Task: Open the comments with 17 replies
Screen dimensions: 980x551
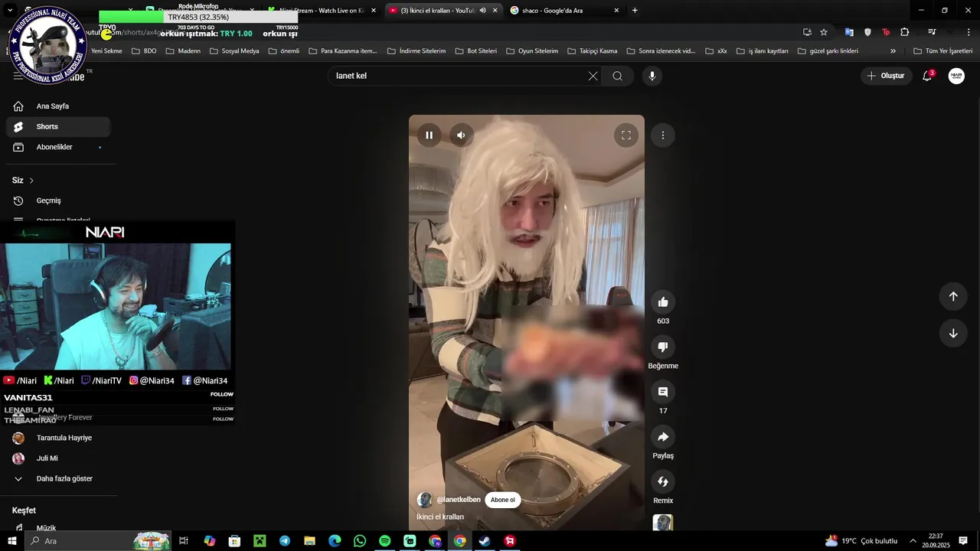Action: 663,392
